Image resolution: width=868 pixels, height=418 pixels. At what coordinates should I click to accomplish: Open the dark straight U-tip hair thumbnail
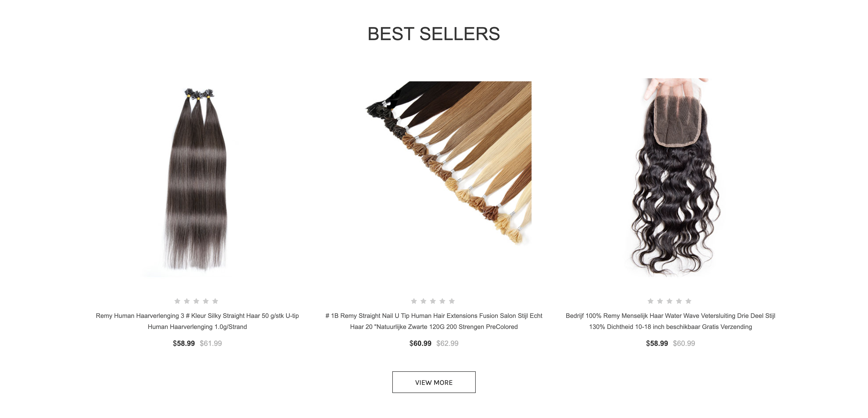197,179
